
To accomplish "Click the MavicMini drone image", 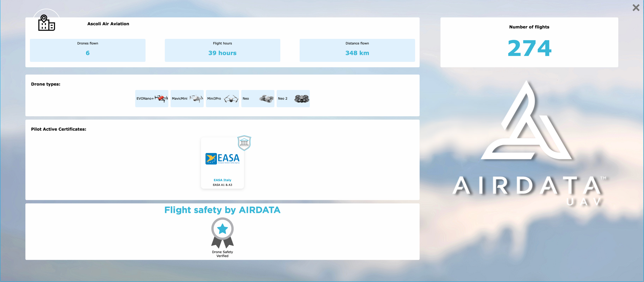I will click(196, 99).
